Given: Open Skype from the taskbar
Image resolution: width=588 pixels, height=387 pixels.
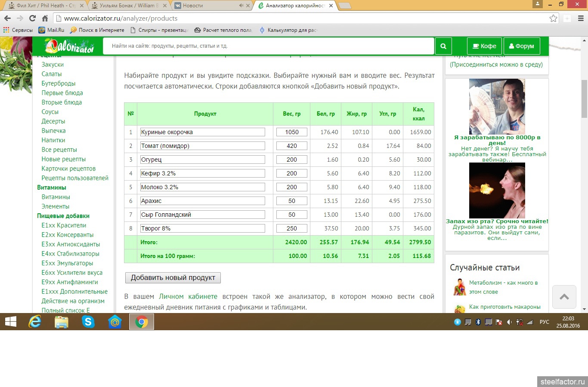Looking at the screenshot, I should coord(88,322).
